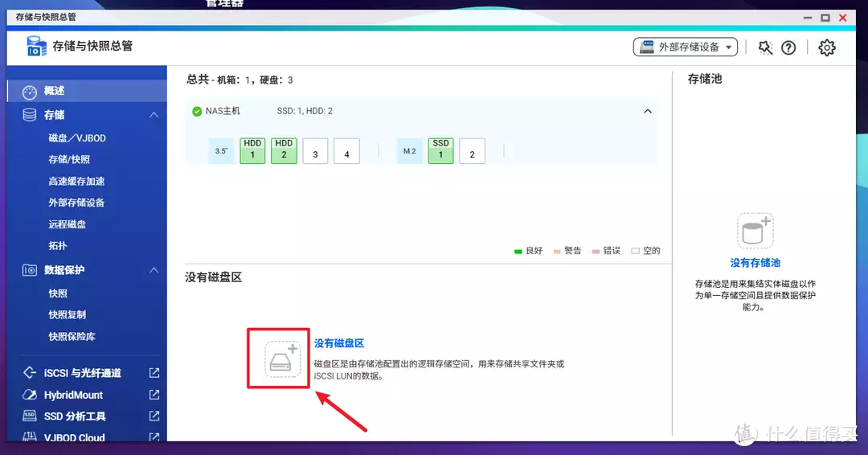The width and height of the screenshot is (868, 455).
Task: Click the 存储 database stack icon
Action: tap(30, 115)
